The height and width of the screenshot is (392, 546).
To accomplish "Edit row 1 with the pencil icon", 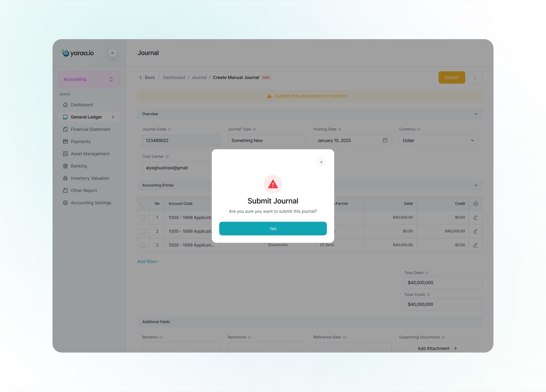I will [475, 217].
